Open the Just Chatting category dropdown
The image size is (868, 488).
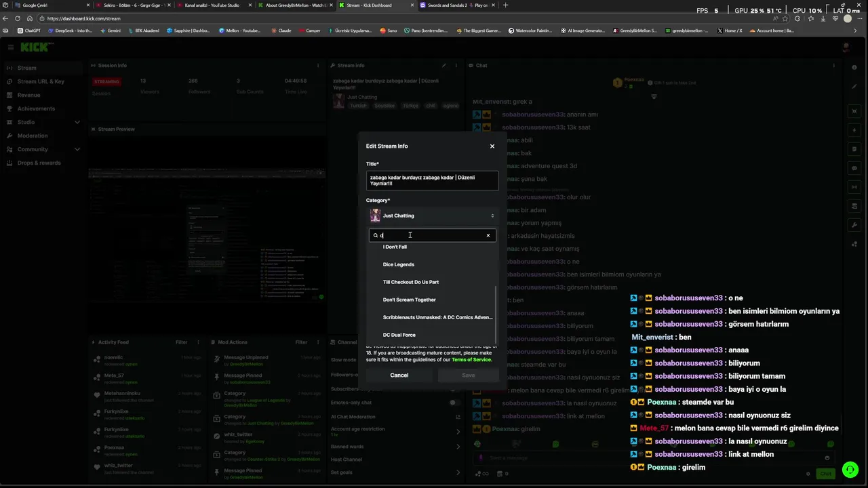[x=432, y=216]
